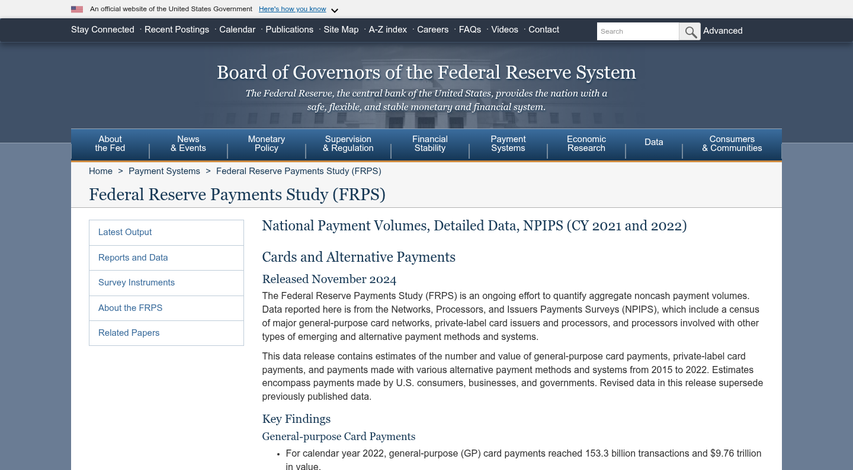Go to Payment Systems breadcrumb

point(164,171)
